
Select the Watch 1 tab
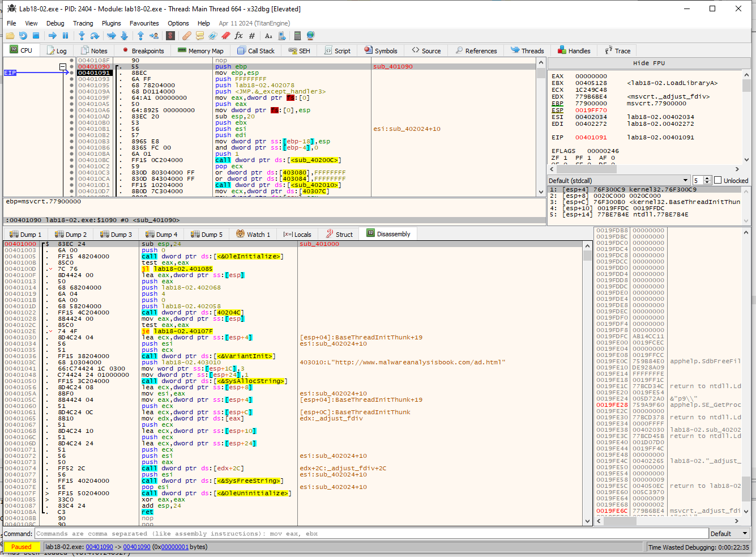(x=253, y=234)
